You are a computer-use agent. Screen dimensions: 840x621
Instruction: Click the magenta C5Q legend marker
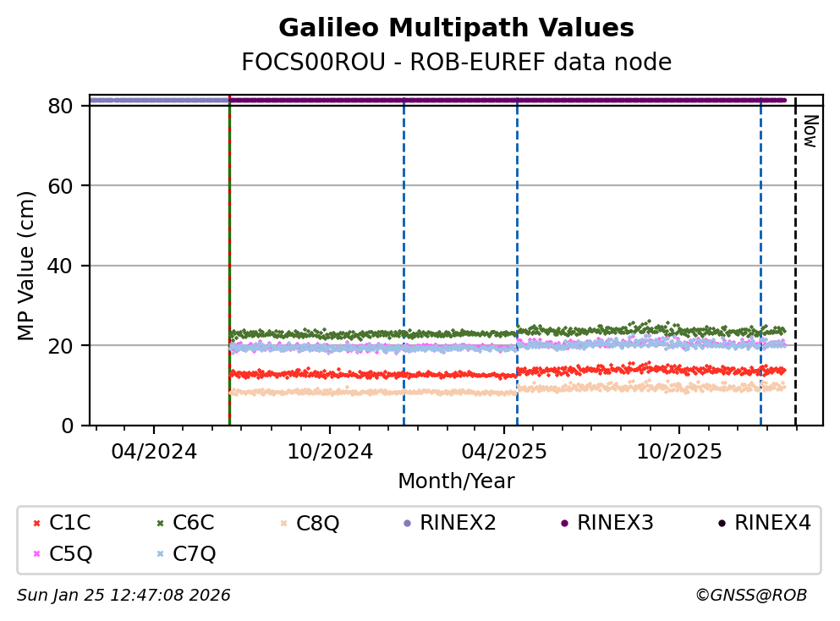click(35, 554)
